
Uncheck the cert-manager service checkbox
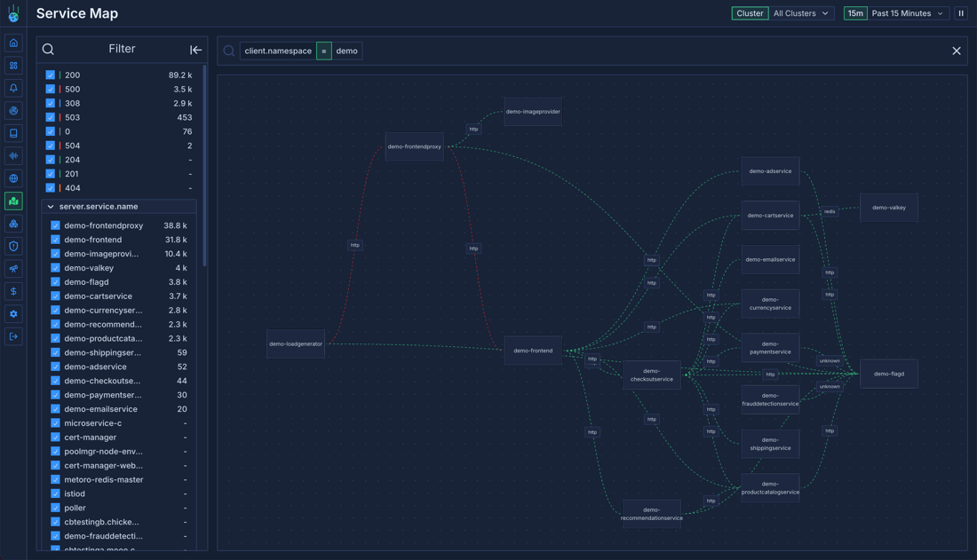point(55,438)
